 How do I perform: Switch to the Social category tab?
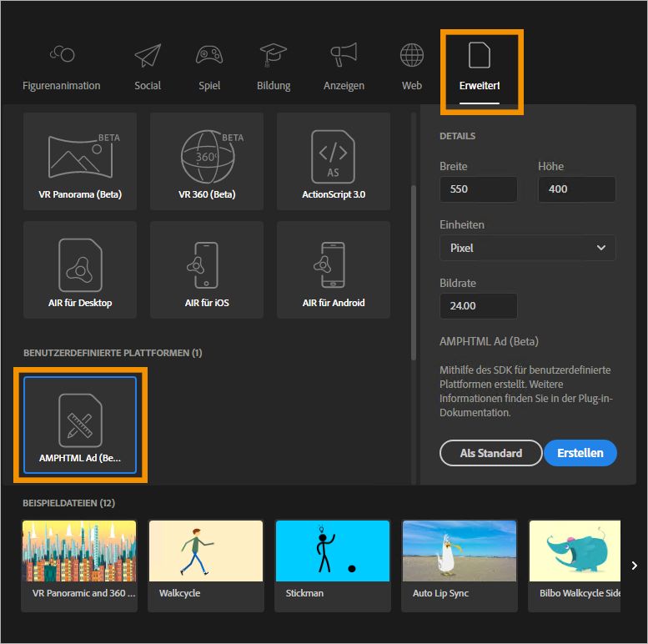[148, 68]
